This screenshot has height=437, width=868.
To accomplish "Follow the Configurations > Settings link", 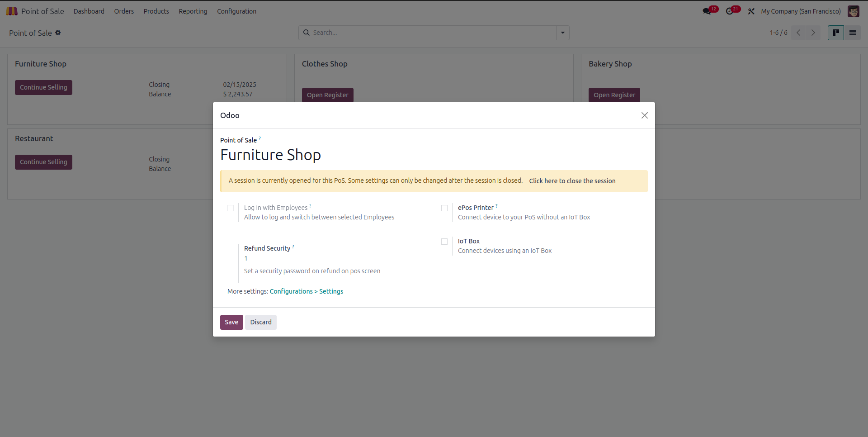I will click(307, 291).
